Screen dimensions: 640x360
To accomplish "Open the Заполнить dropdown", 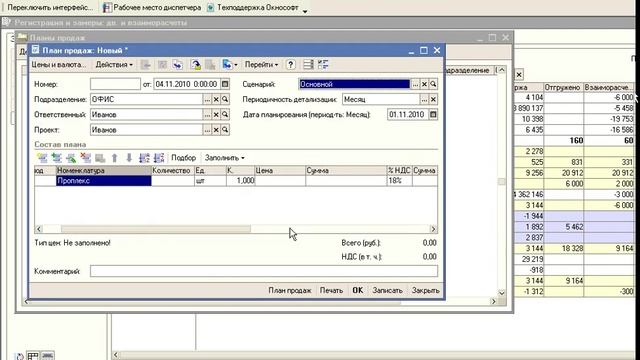I will [x=224, y=158].
